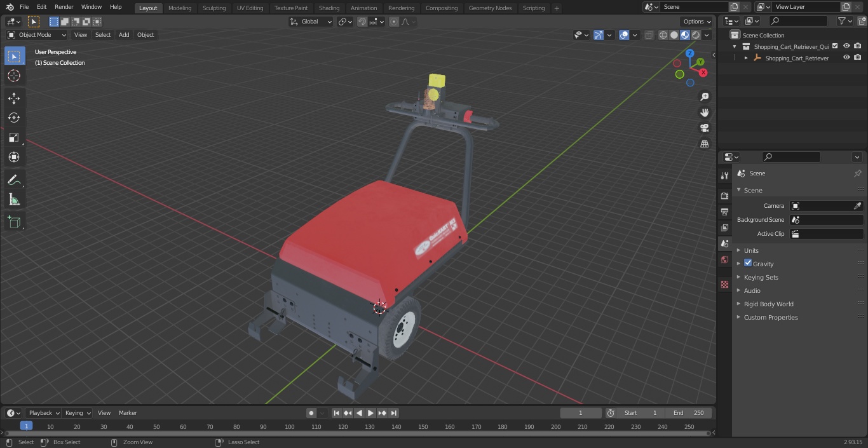This screenshot has width=868, height=448.
Task: Click the Camera selector field
Action: coord(827,206)
